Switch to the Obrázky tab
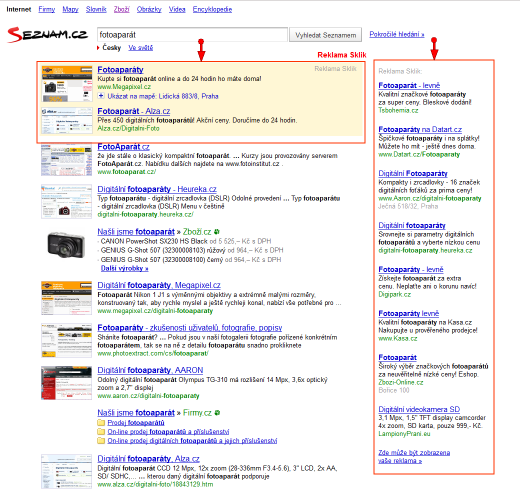Screen dimensions: 520x496 pyautogui.click(x=149, y=9)
